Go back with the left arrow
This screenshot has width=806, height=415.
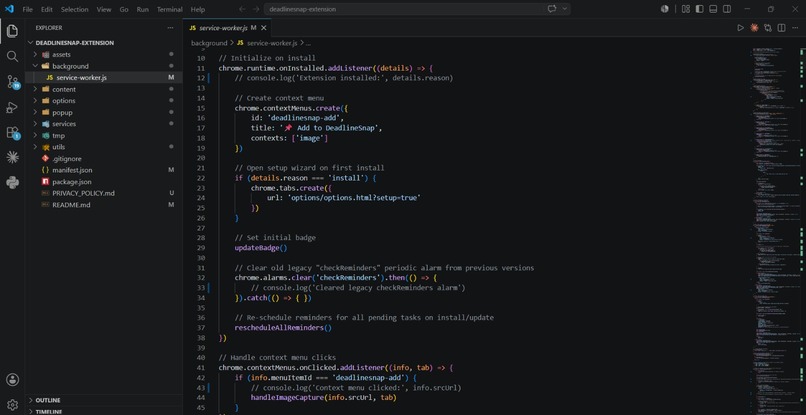click(242, 9)
